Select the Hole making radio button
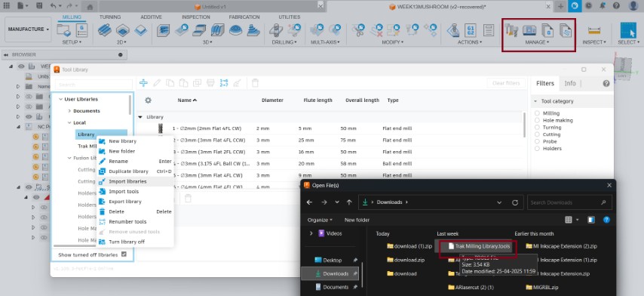The height and width of the screenshot is (296, 644). (x=537, y=121)
